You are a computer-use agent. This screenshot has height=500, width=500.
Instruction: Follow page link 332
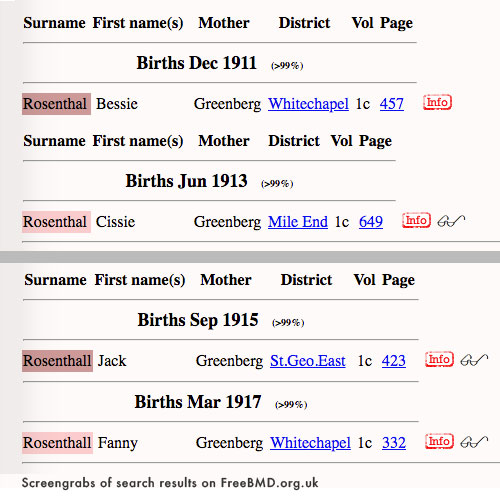coord(394,443)
